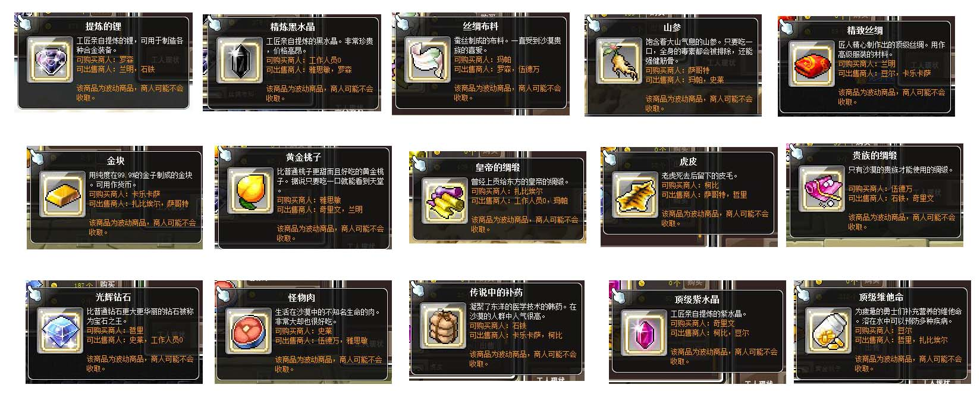Click the 提炼的锂 gem icon

(51, 59)
